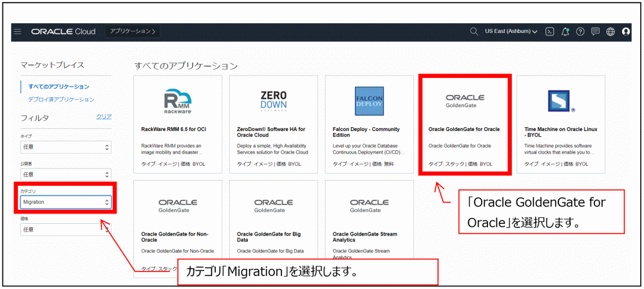Viewport: 644px width, 289px height.
Task: Click GoldenGate for Oracle タイプ: スタック line
Action: tap(460, 164)
